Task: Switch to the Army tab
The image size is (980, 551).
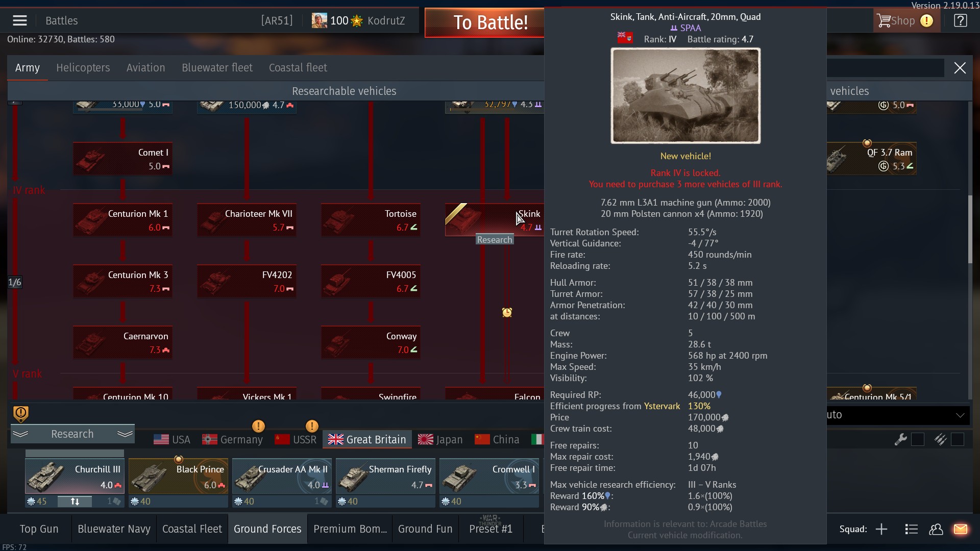Action: (x=28, y=68)
